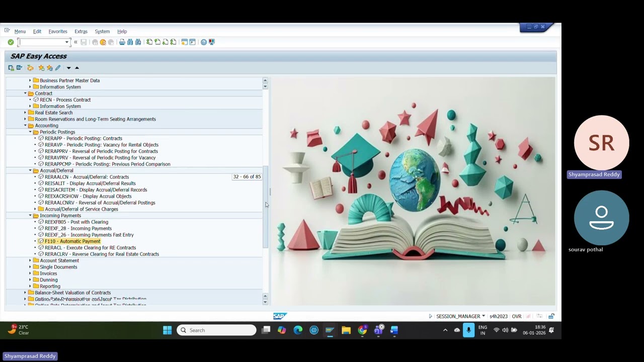Click the Delete Favorites star icon
This screenshot has width=644, height=362.
[x=49, y=68]
